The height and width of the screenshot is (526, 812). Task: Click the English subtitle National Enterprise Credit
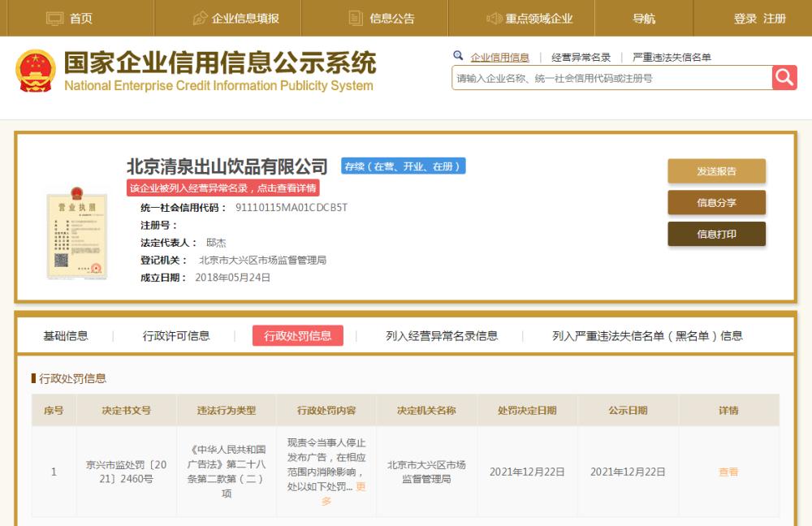tap(218, 85)
